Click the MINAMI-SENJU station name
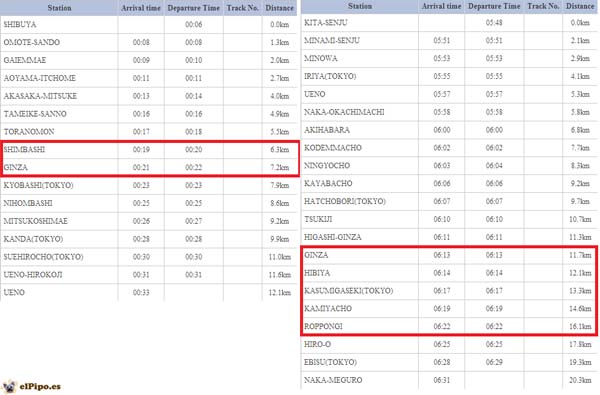 [332, 41]
